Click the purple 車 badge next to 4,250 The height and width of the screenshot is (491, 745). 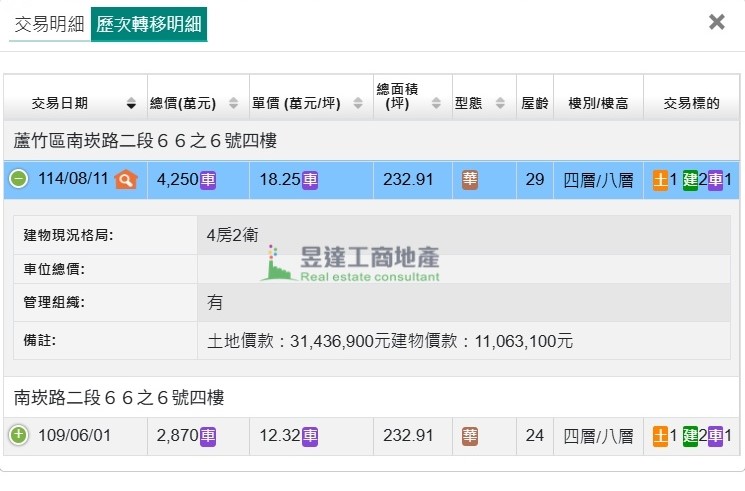pos(208,180)
